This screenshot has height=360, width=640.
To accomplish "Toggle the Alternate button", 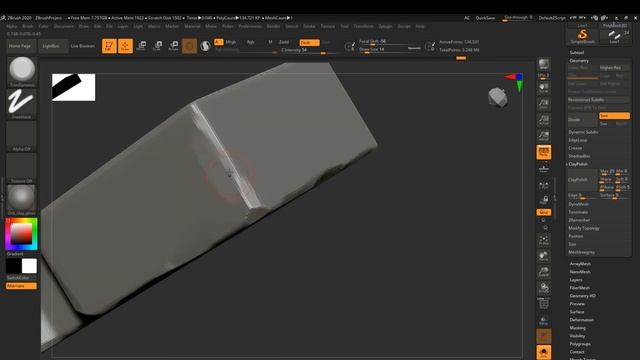I will pyautogui.click(x=21, y=286).
